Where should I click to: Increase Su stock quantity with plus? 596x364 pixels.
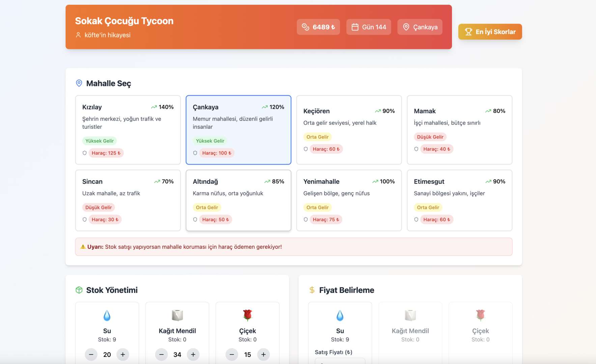click(123, 355)
